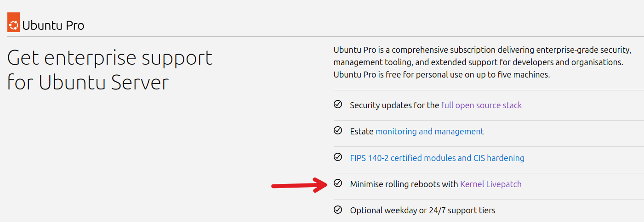This screenshot has height=222, width=644.
Task: Click the word "Estate" in the list
Action: pos(362,132)
